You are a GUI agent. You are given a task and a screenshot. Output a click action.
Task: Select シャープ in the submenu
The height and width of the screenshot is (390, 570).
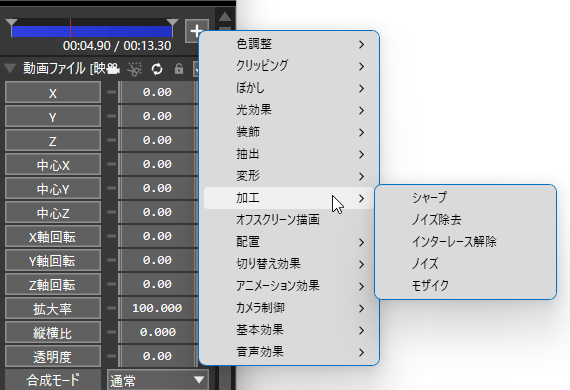466,198
